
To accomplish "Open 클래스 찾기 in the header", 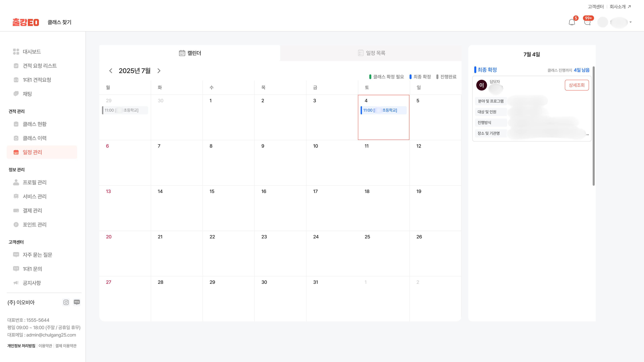I will pos(60,22).
